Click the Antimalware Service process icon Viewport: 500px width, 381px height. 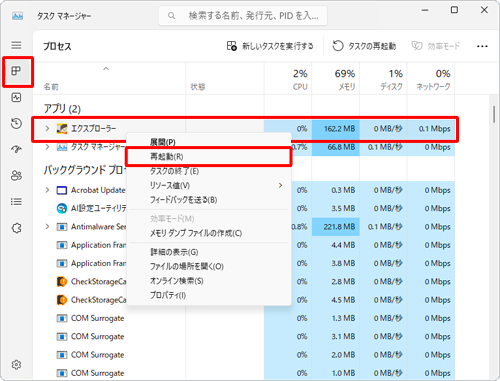click(62, 227)
